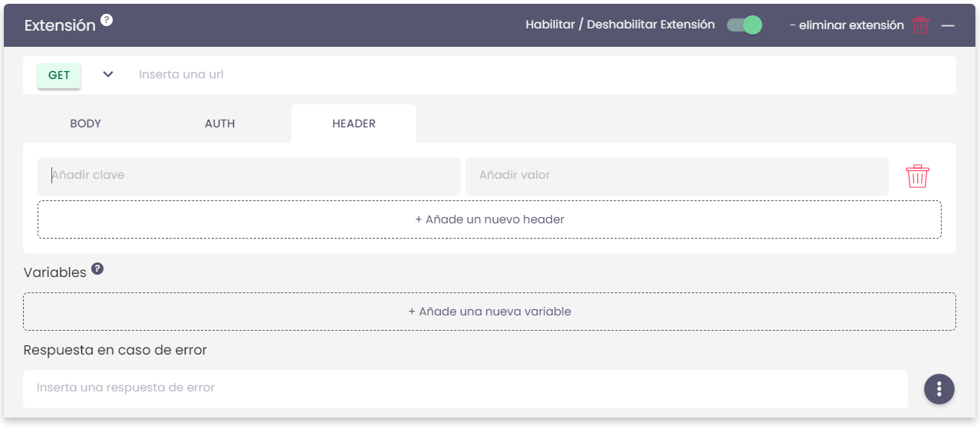Click "+ Añade una nueva variable" button
Screen dimensions: 980x429
pos(489,312)
